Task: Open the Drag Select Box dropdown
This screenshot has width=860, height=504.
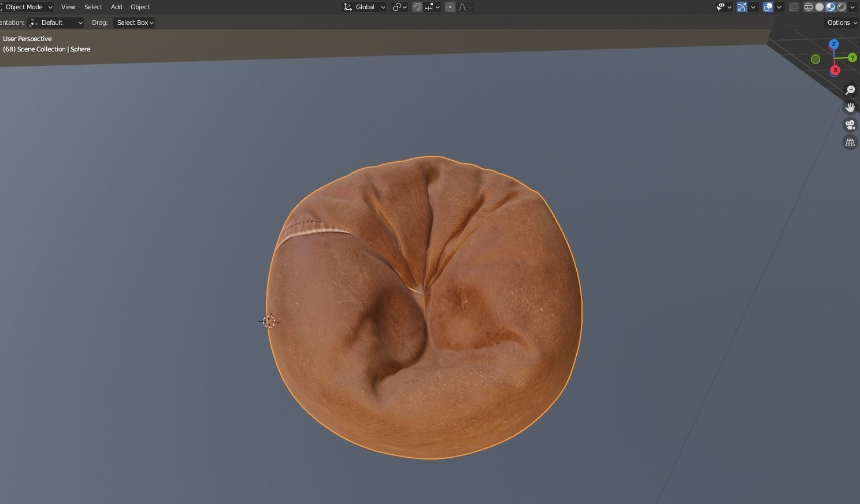Action: click(134, 23)
